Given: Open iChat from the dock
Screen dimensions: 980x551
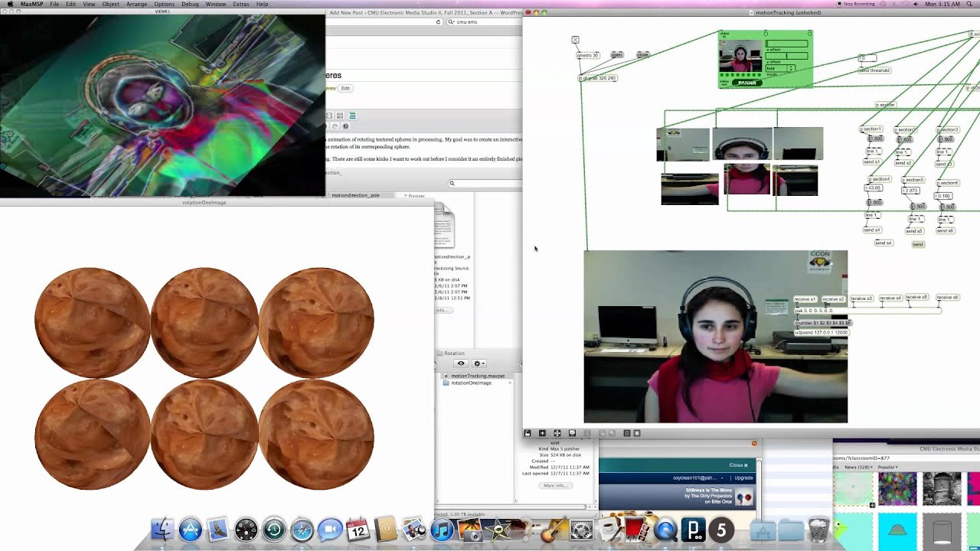Looking at the screenshot, I should coord(330,530).
